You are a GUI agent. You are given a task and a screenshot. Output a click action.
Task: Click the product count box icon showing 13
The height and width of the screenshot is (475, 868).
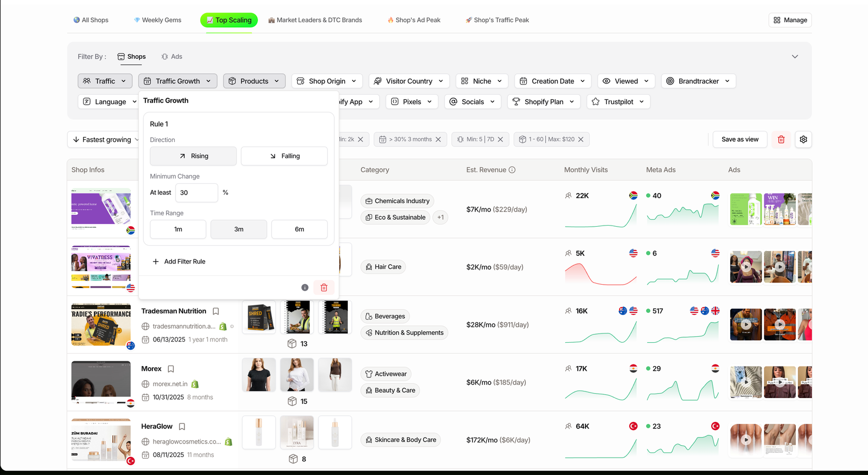coord(292,344)
